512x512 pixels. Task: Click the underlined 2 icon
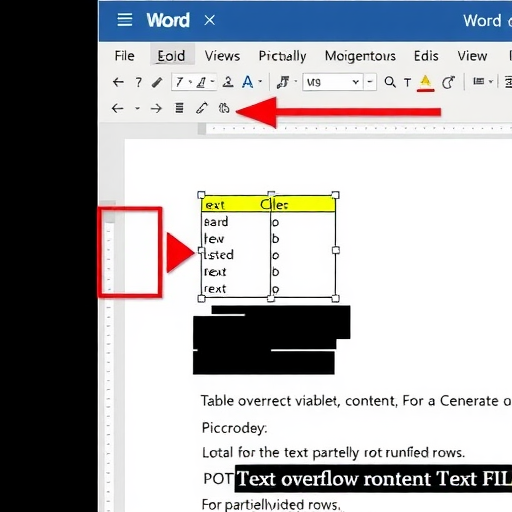pyautogui.click(x=228, y=82)
